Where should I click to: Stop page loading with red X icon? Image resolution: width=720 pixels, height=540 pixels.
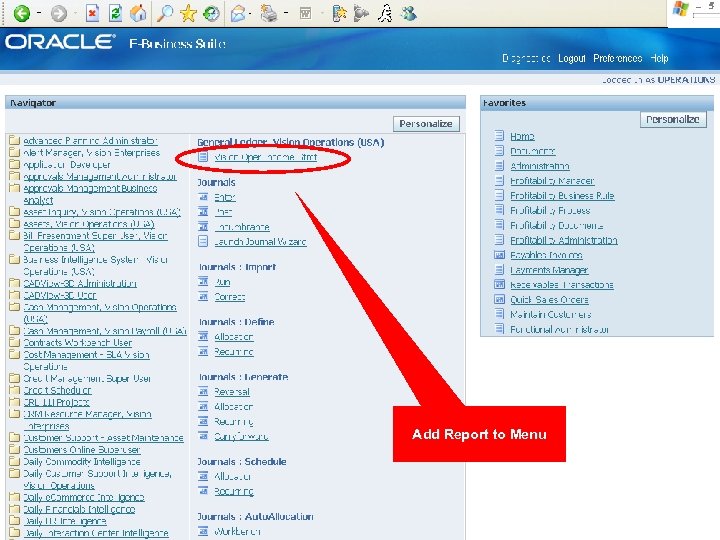tap(92, 13)
